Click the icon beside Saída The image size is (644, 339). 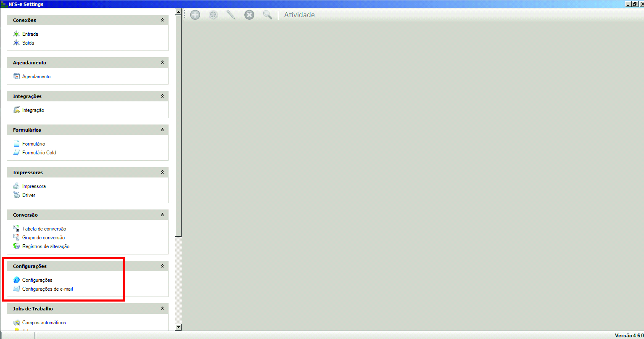pyautogui.click(x=16, y=43)
